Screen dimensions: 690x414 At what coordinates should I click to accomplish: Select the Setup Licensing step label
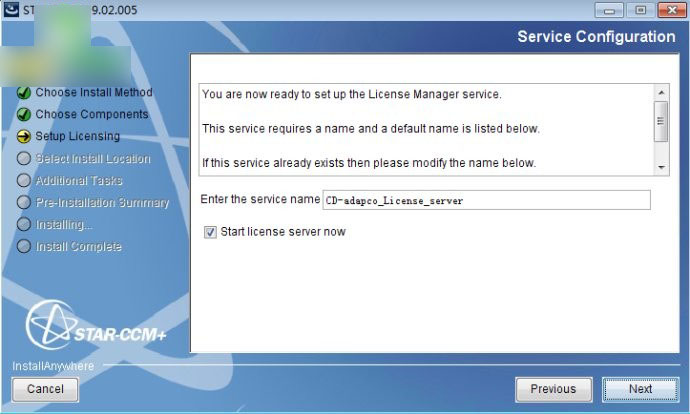click(x=77, y=136)
